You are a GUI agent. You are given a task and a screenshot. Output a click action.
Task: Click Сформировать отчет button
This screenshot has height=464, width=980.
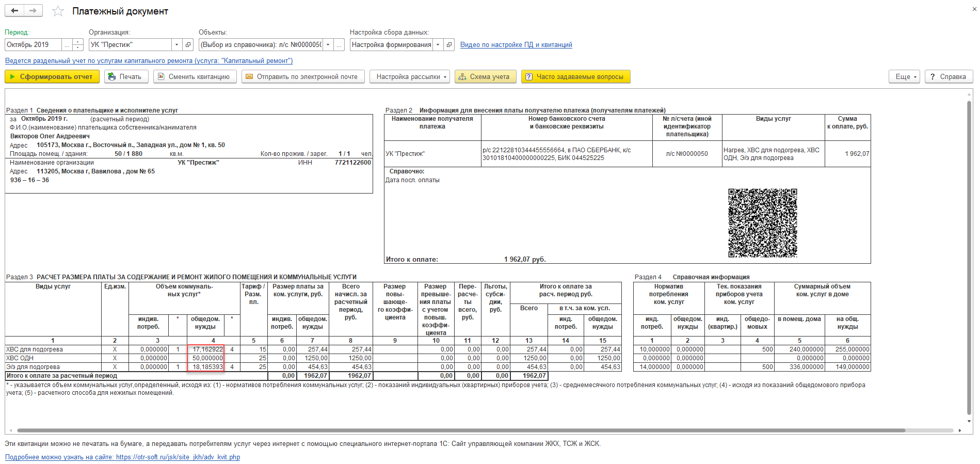point(52,76)
